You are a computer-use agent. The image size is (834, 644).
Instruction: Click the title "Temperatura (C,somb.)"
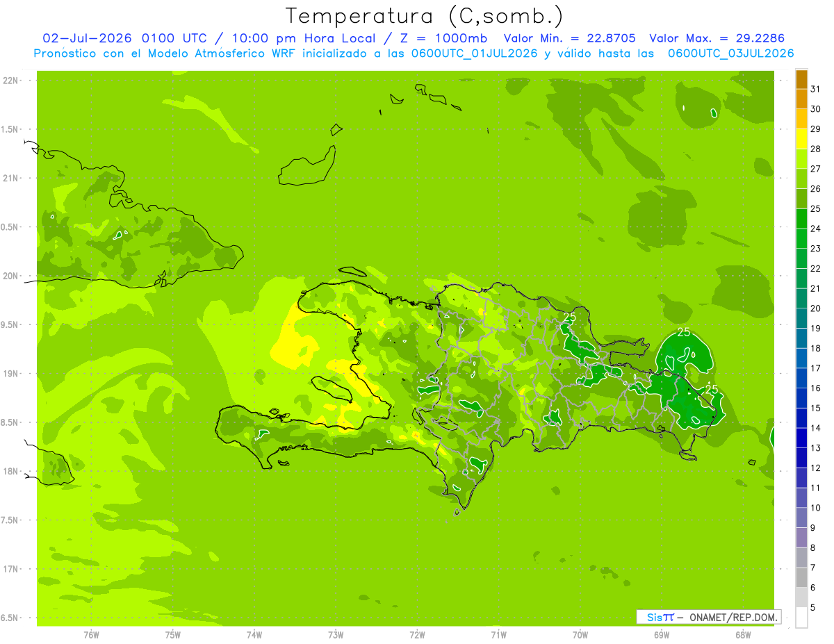tap(424, 16)
